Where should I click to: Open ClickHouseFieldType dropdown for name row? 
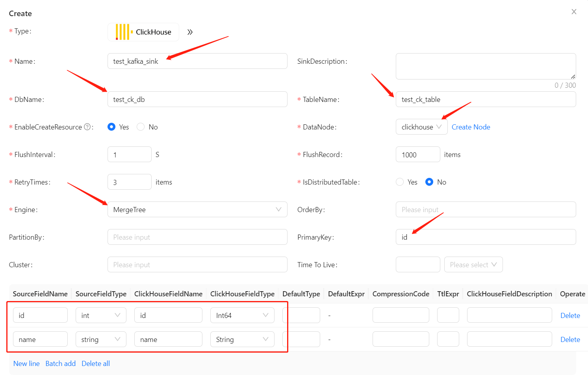click(242, 339)
